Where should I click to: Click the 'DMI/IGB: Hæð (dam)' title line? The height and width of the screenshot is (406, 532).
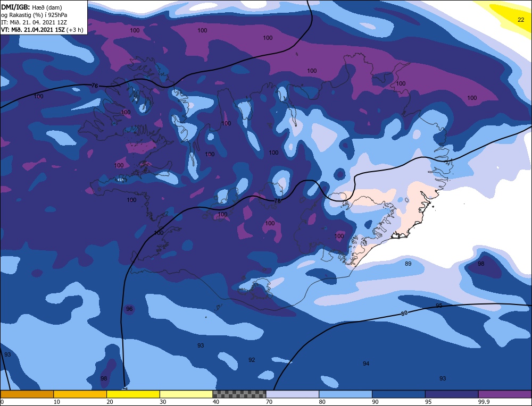point(31,7)
